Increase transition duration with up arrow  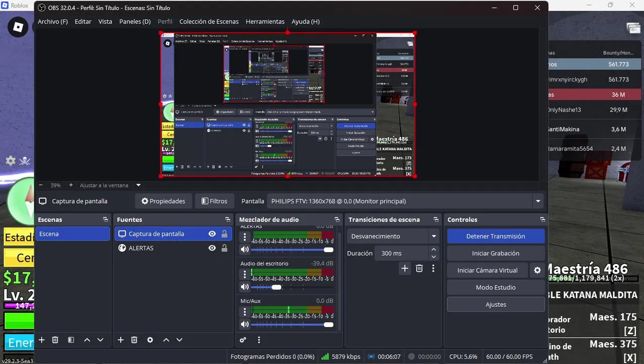433,250
